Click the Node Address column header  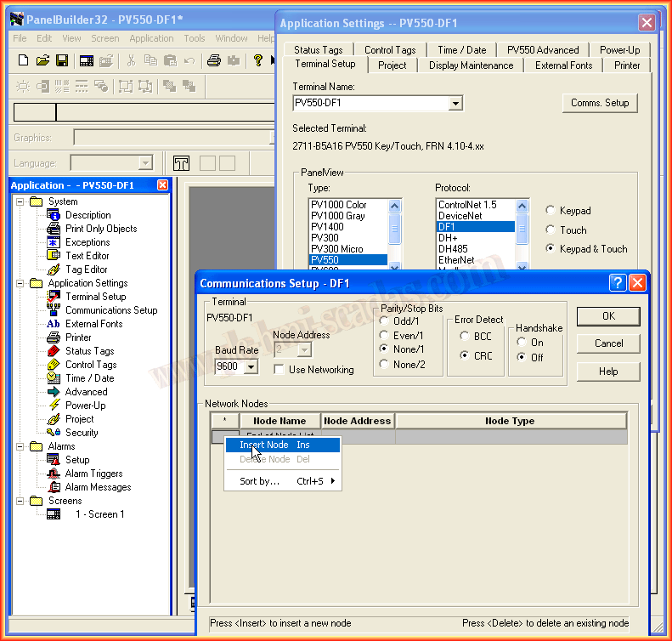[x=358, y=421]
